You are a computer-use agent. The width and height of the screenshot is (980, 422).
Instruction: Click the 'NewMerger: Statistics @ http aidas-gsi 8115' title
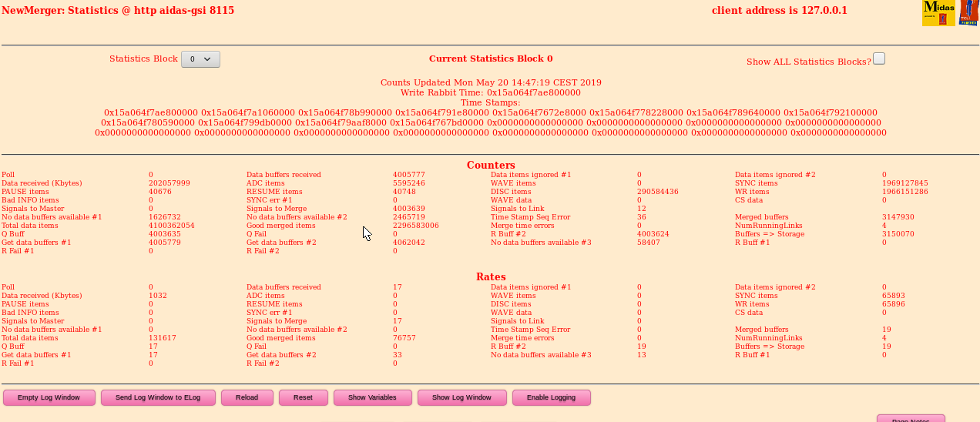[118, 11]
